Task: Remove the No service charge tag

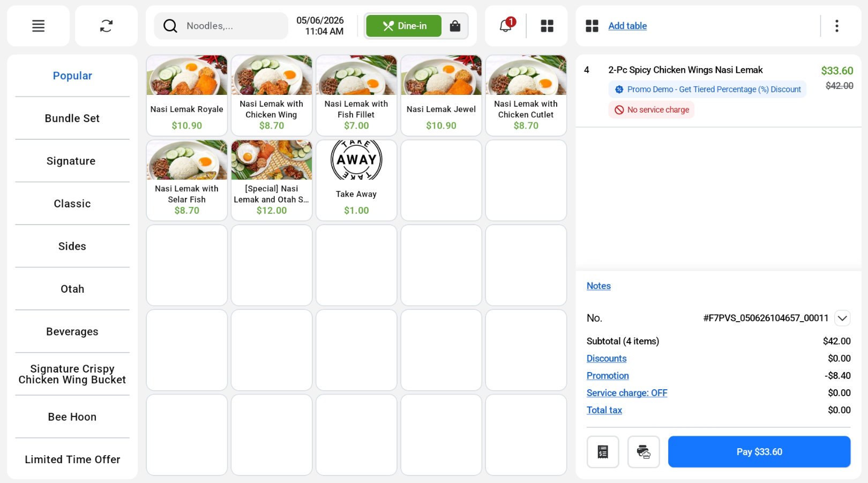Action: [652, 110]
